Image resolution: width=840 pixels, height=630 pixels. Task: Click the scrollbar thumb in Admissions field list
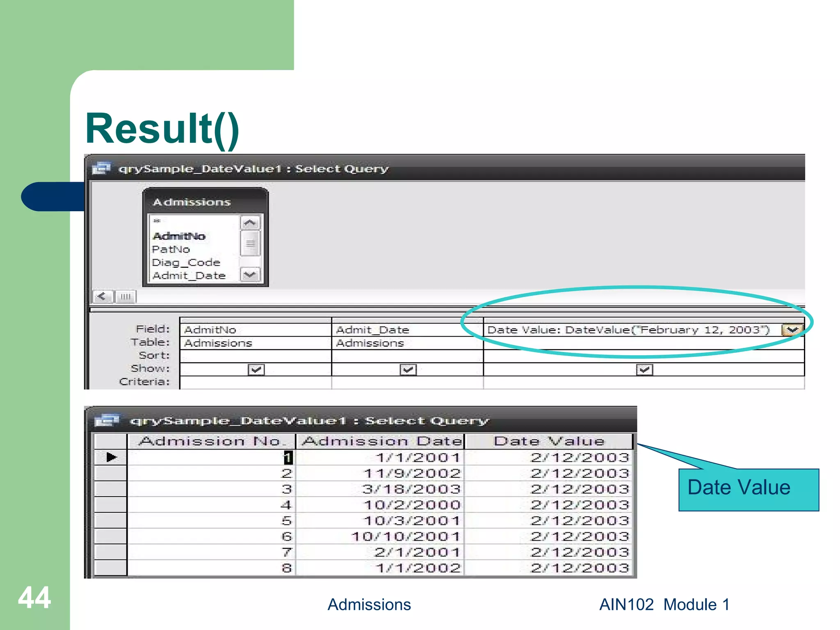(250, 243)
